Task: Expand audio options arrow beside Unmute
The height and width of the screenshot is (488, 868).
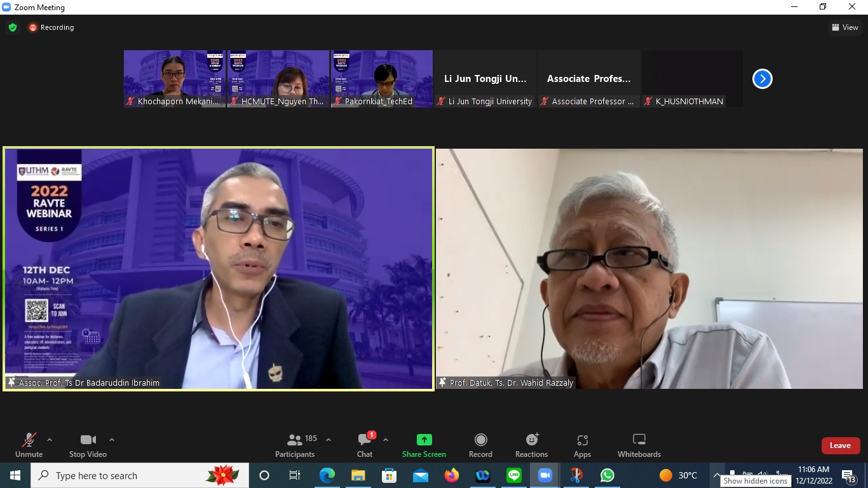Action: (x=50, y=440)
